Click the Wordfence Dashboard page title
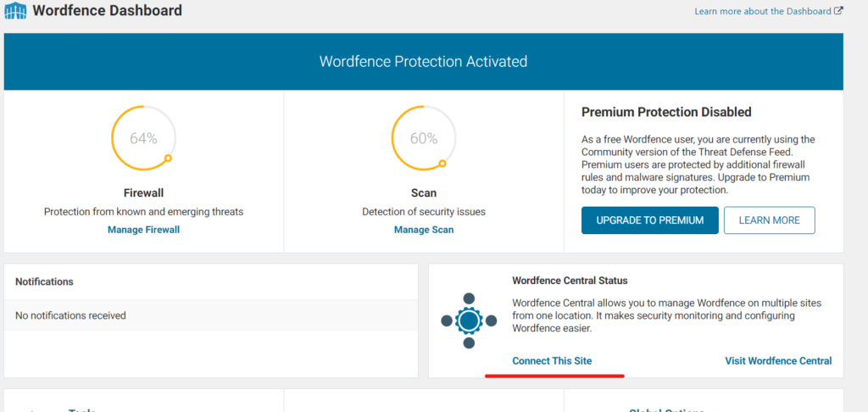Viewport: 868px width, 412px height. 108,10
